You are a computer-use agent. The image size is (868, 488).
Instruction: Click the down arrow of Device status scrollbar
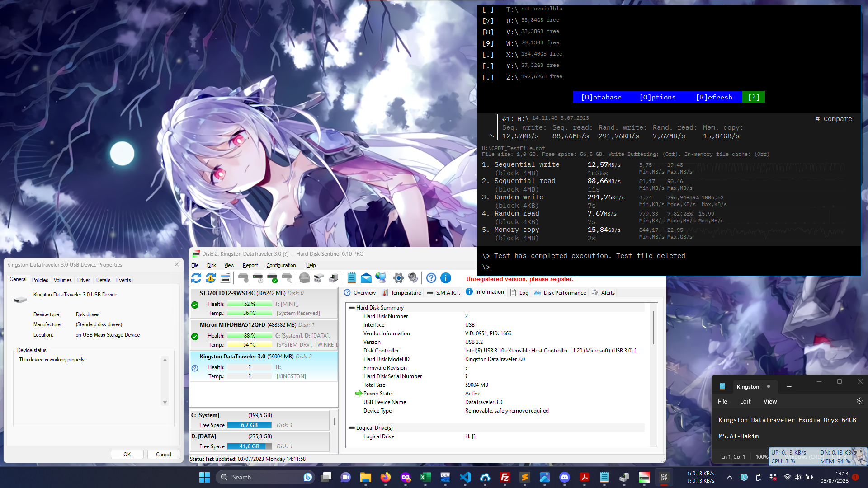click(165, 402)
